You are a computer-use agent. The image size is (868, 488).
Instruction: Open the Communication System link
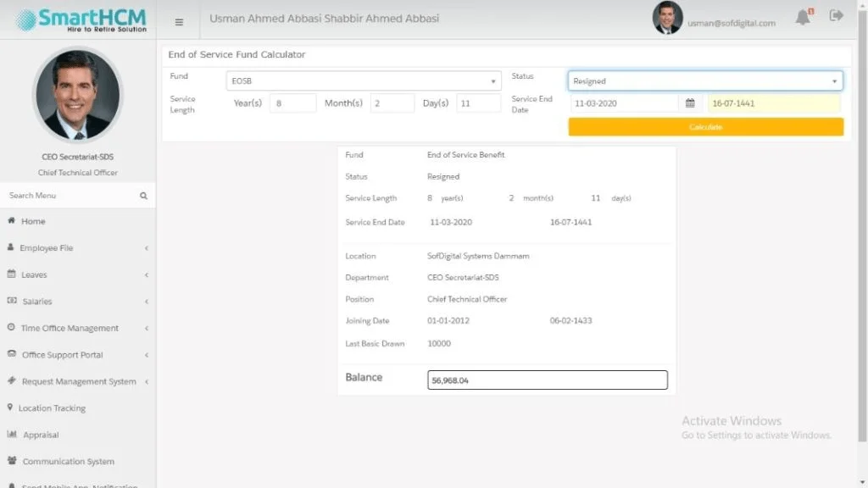[68, 462]
